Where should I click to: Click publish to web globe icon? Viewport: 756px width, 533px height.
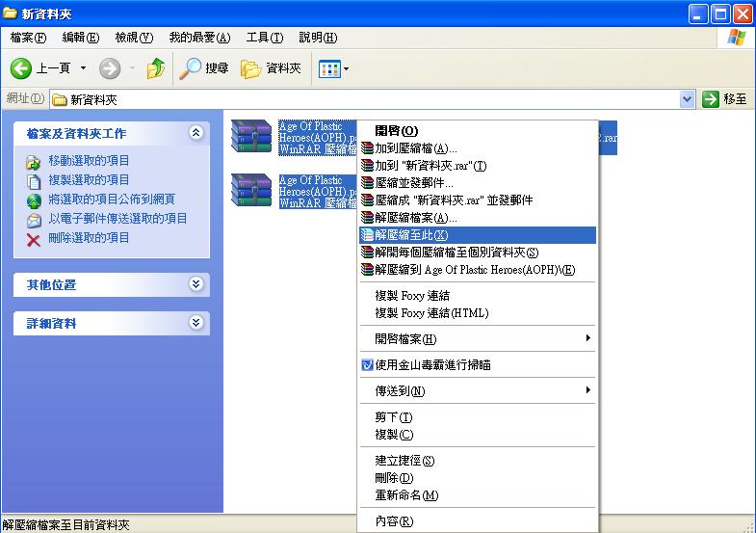coord(34,200)
